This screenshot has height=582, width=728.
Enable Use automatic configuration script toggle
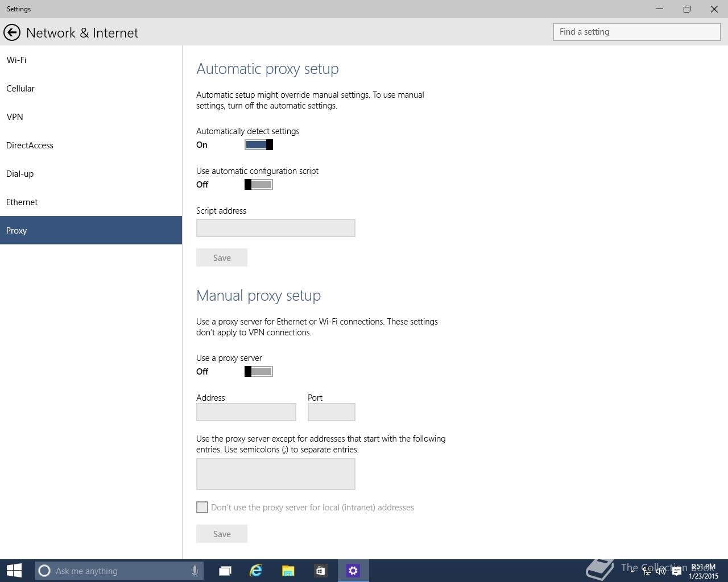tap(259, 185)
